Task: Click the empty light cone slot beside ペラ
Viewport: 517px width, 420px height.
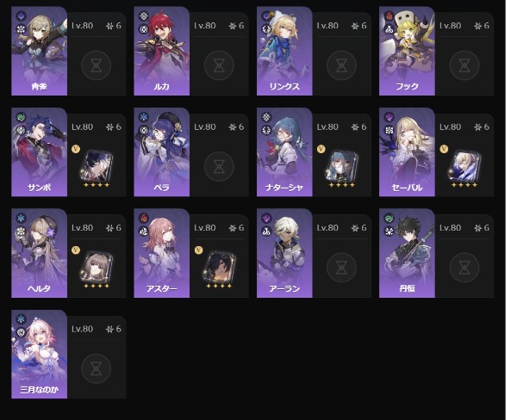Action: 219,166
